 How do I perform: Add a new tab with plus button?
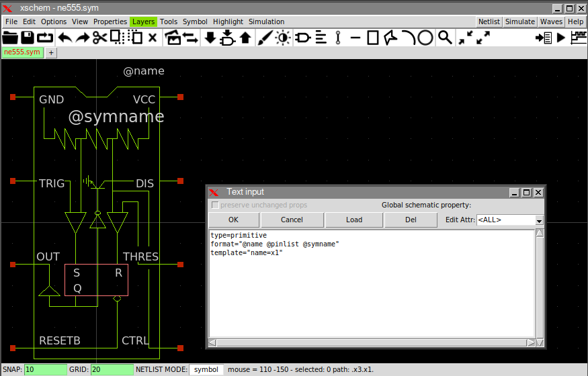[x=51, y=52]
